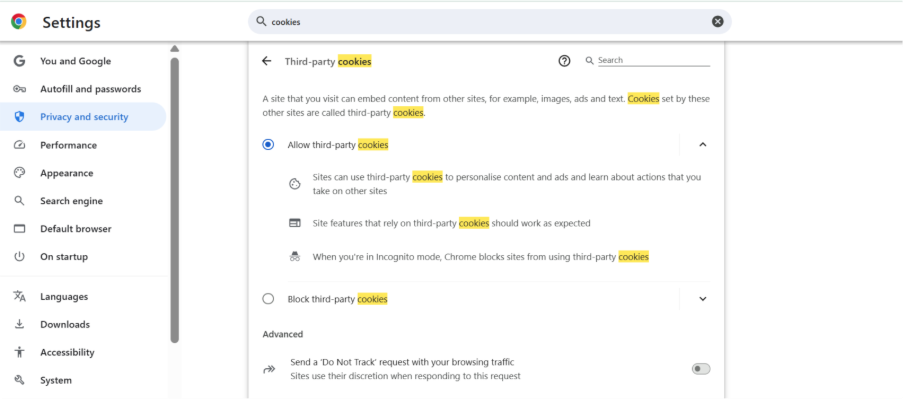This screenshot has width=903, height=399.
Task: Click the Privacy and security shield icon
Action: [20, 117]
